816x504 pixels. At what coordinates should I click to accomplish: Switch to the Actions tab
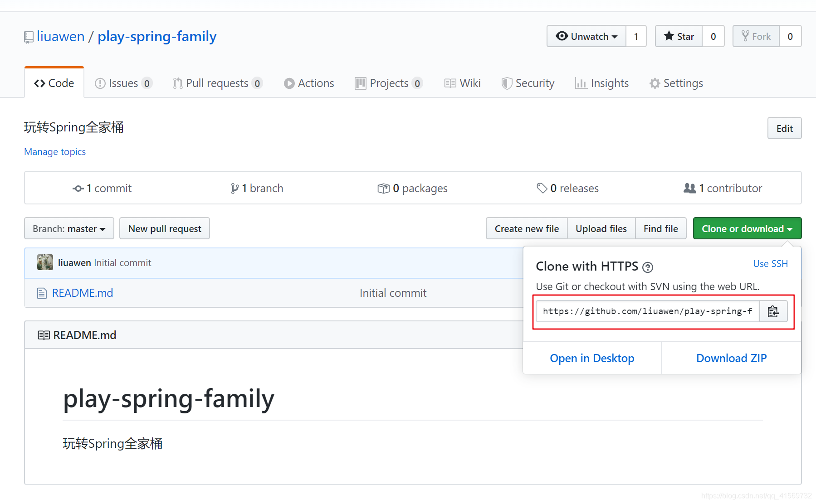tap(309, 83)
